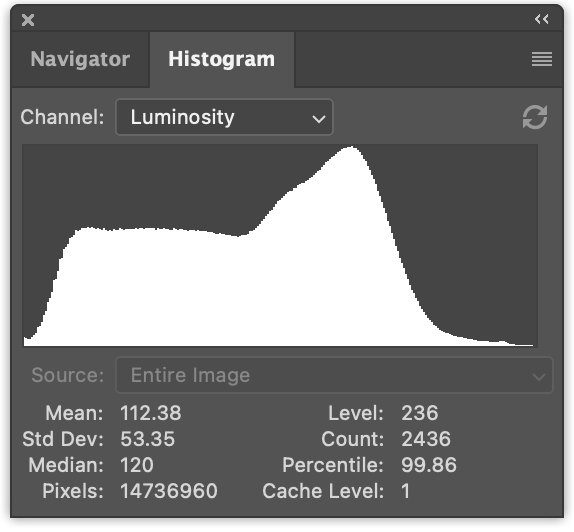Open the Source Entire Image dropdown
Viewport: 574px width, 532px height.
334,375
